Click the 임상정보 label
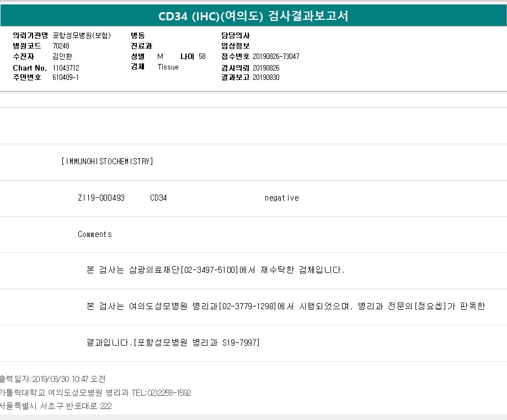Image resolution: width=507 pixels, height=420 pixels. click(236, 46)
